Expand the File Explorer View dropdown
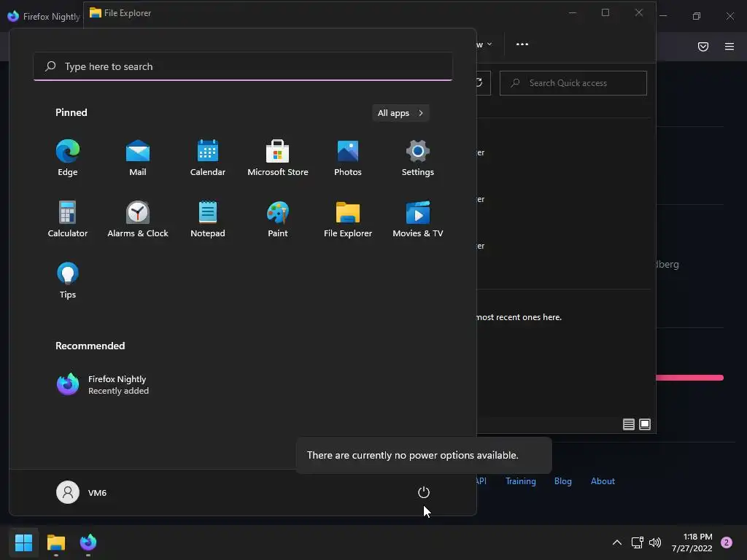 click(x=484, y=44)
